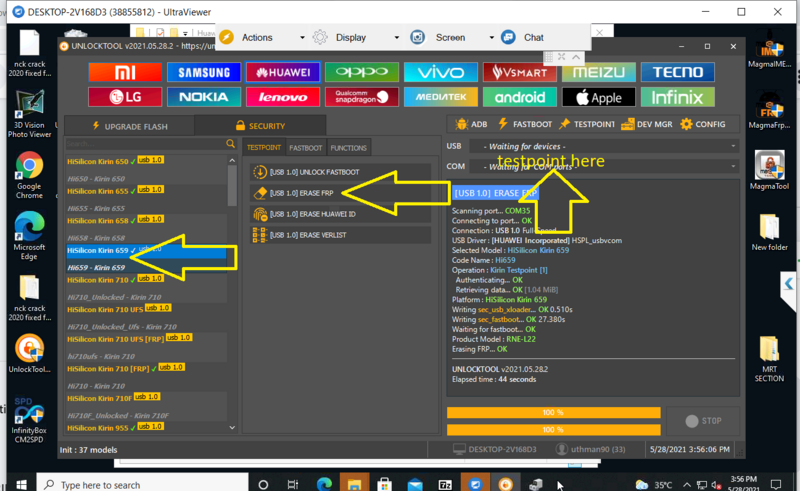Select the MediaTek brand tile

tap(441, 97)
